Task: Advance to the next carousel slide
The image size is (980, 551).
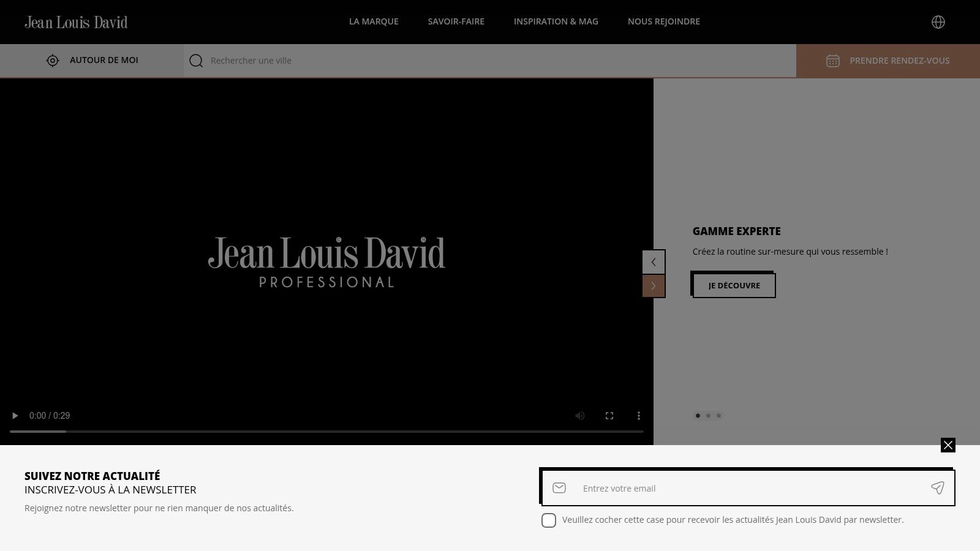Action: (x=654, y=286)
